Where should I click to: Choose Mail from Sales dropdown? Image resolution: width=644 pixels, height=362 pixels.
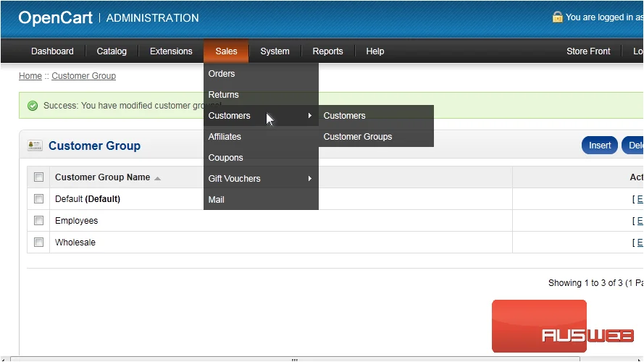[261, 200]
